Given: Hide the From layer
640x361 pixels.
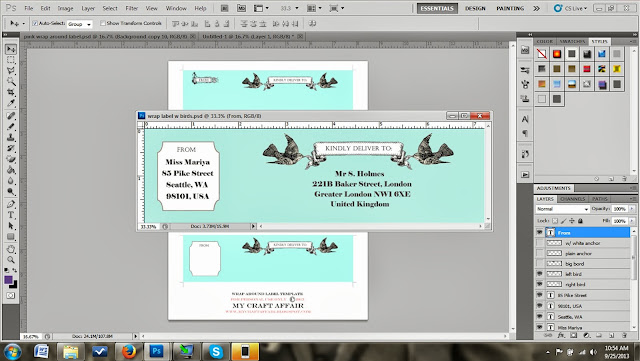Looking at the screenshot, I should (540, 232).
